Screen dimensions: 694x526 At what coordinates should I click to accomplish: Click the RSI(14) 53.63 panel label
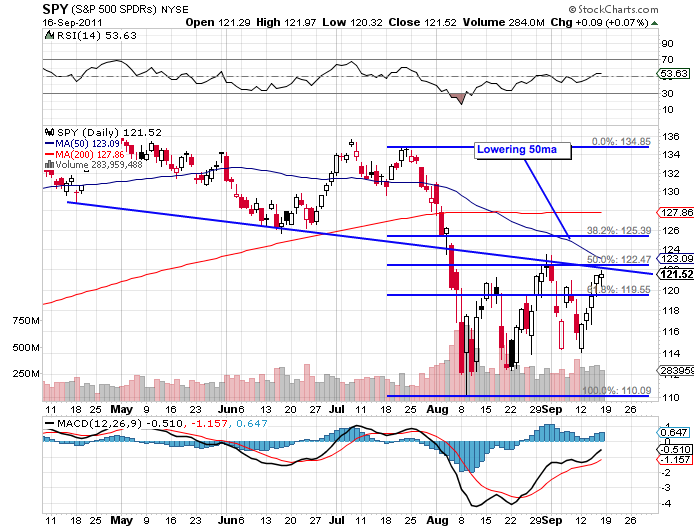coord(96,35)
